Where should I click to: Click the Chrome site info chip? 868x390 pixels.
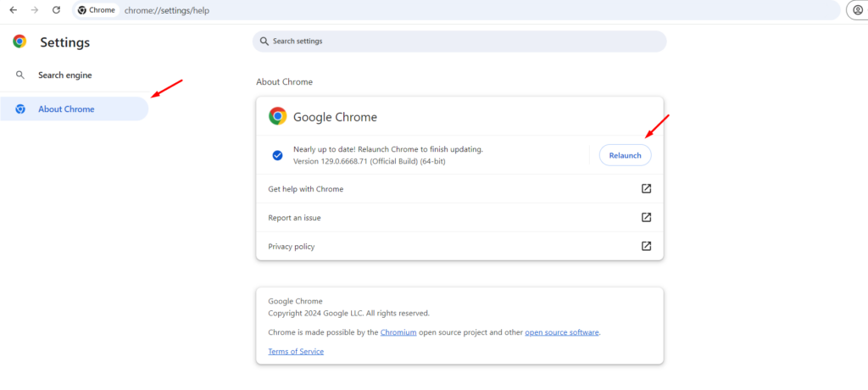click(97, 10)
